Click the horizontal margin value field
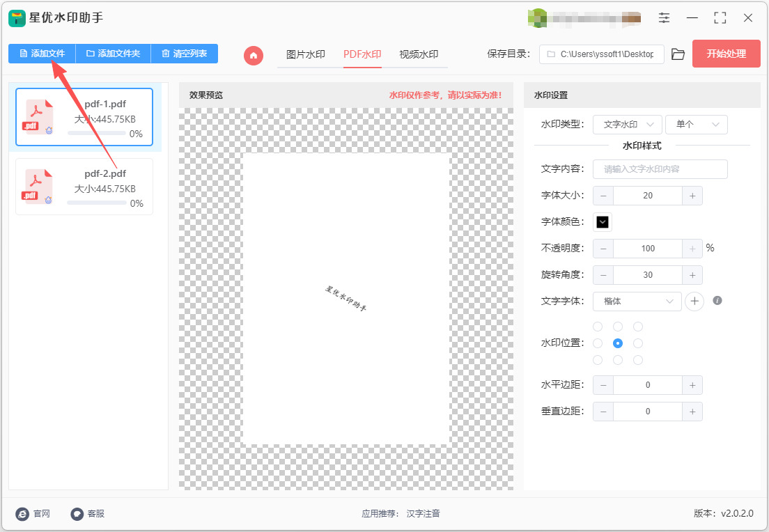Viewport: 769px width, 532px height. click(648, 385)
